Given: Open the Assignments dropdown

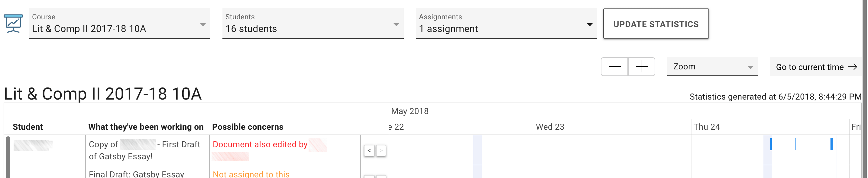Looking at the screenshot, I should [x=506, y=24].
